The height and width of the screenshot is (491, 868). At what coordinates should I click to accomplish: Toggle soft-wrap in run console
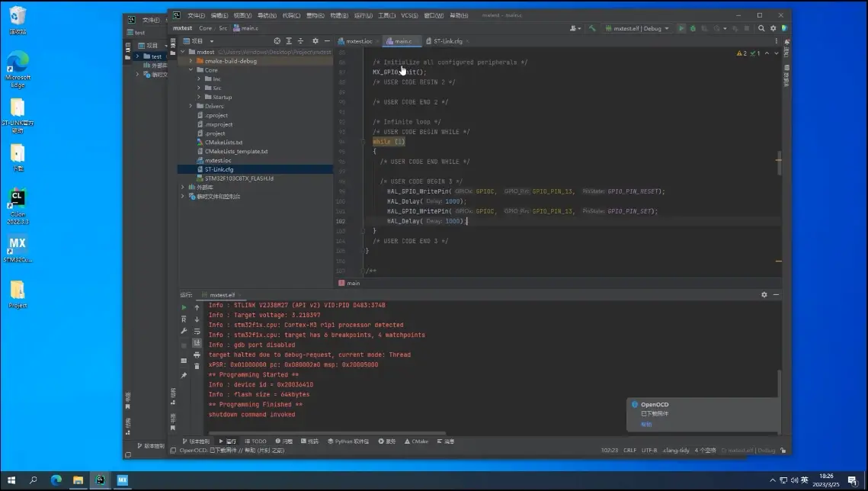(x=197, y=332)
